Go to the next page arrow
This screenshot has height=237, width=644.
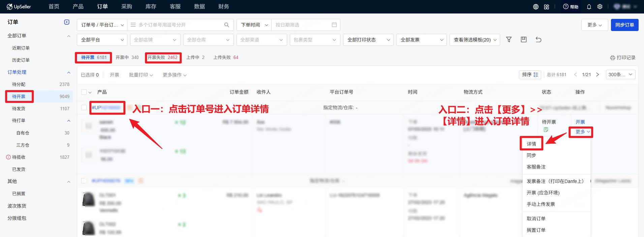click(597, 75)
